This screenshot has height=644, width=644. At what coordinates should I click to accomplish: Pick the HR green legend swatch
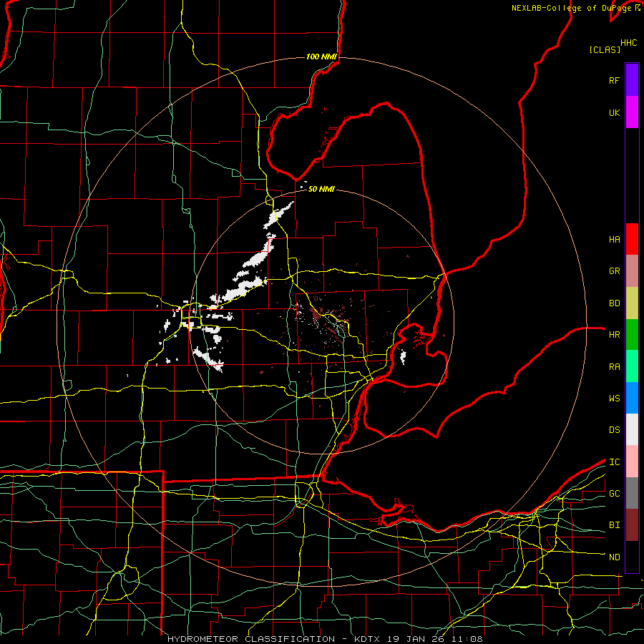coord(632,335)
